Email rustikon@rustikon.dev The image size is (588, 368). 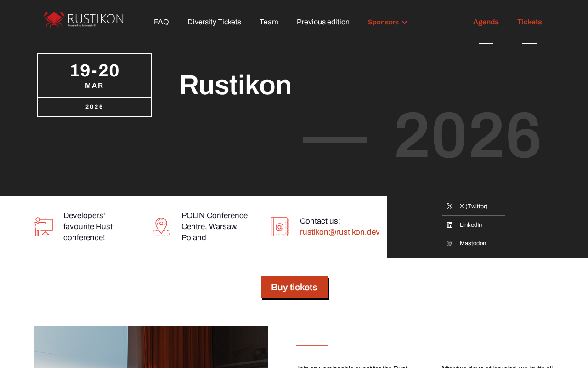(340, 232)
